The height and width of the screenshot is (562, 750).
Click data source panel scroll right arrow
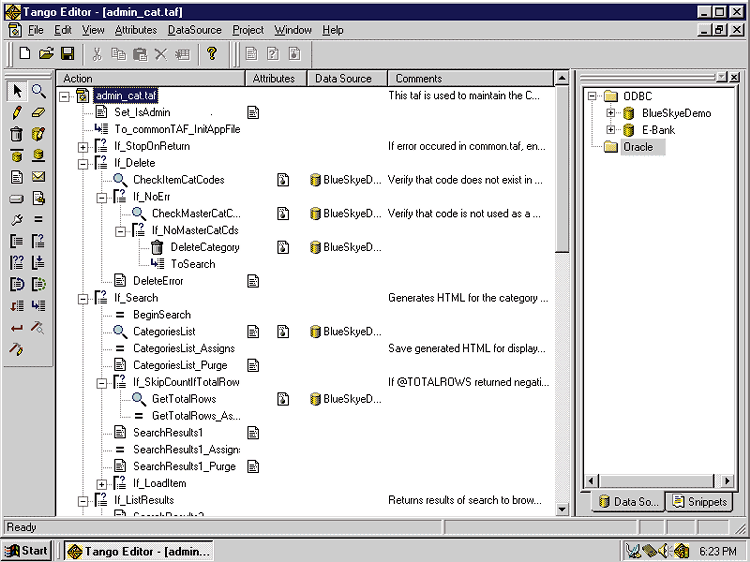727,481
